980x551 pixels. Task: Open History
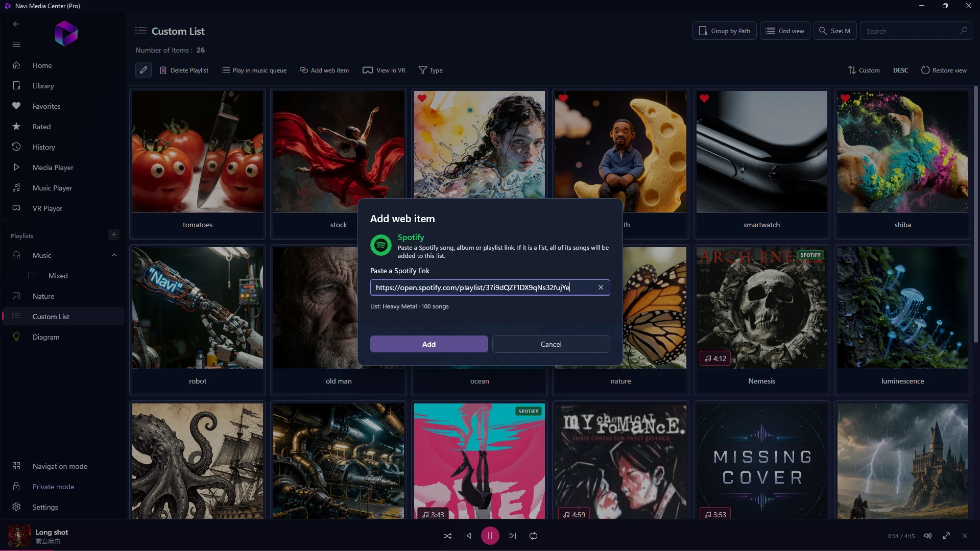(63, 147)
